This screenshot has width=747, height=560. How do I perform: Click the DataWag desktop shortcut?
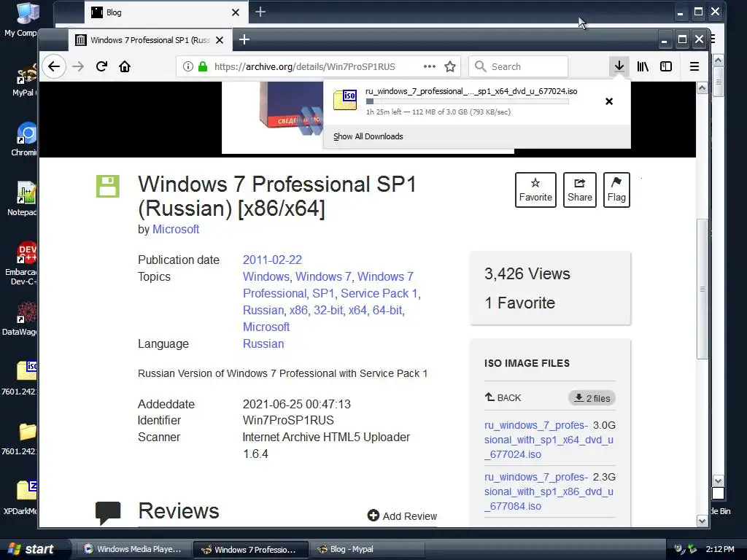(21, 319)
